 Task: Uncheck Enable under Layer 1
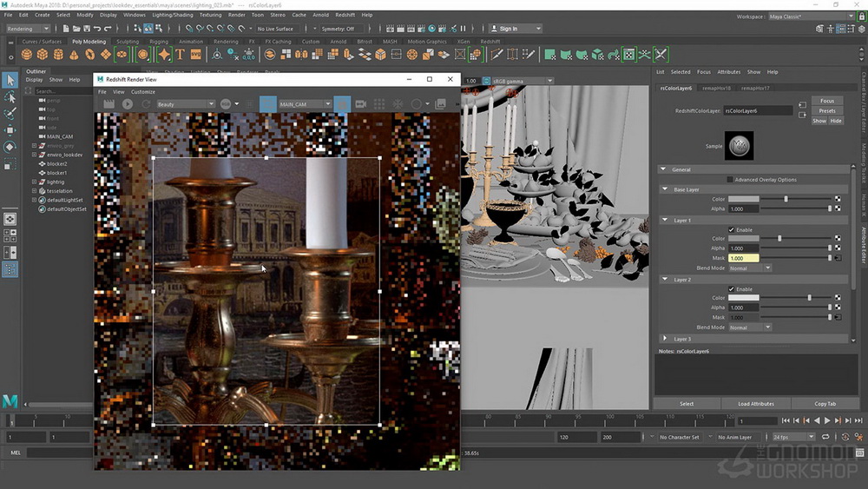(731, 230)
